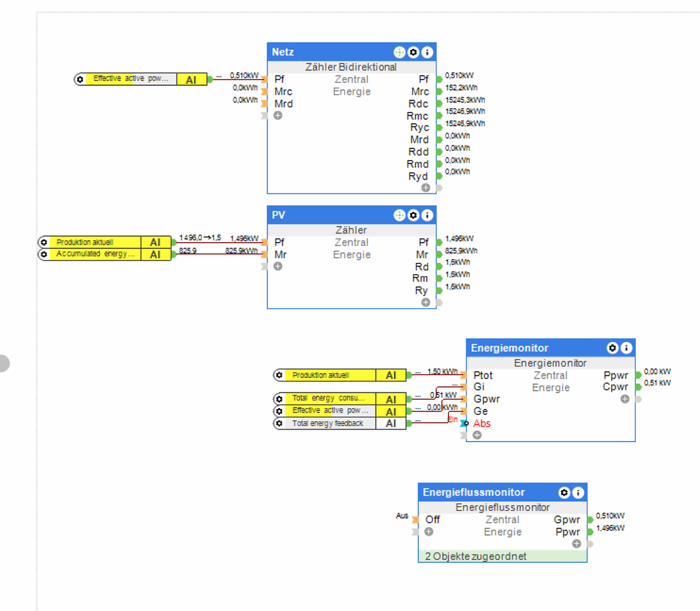Click the Ge input on Energiemonitor
Image resolution: width=700 pixels, height=611 pixels.
pyautogui.click(x=481, y=411)
